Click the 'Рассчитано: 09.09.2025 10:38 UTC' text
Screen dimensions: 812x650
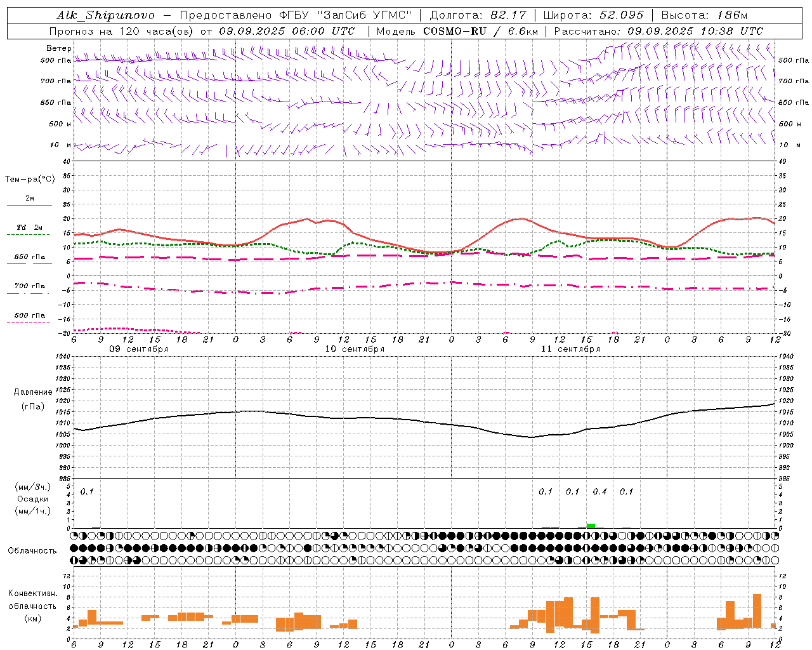pyautogui.click(x=658, y=31)
